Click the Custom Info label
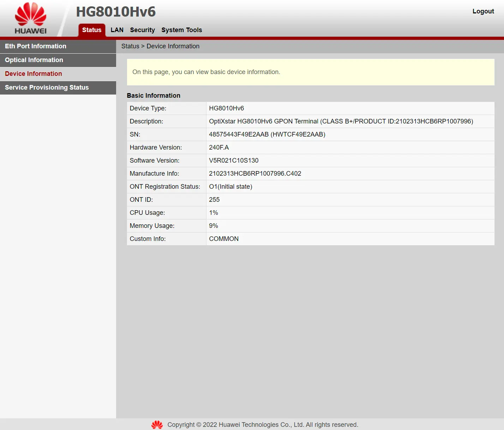504x430 pixels. (x=148, y=239)
